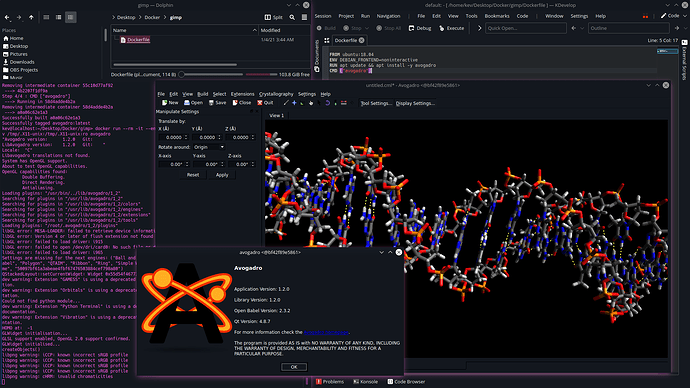690x388 pixels.
Task: Switch Dolphin to details view mode
Action: [70, 17]
